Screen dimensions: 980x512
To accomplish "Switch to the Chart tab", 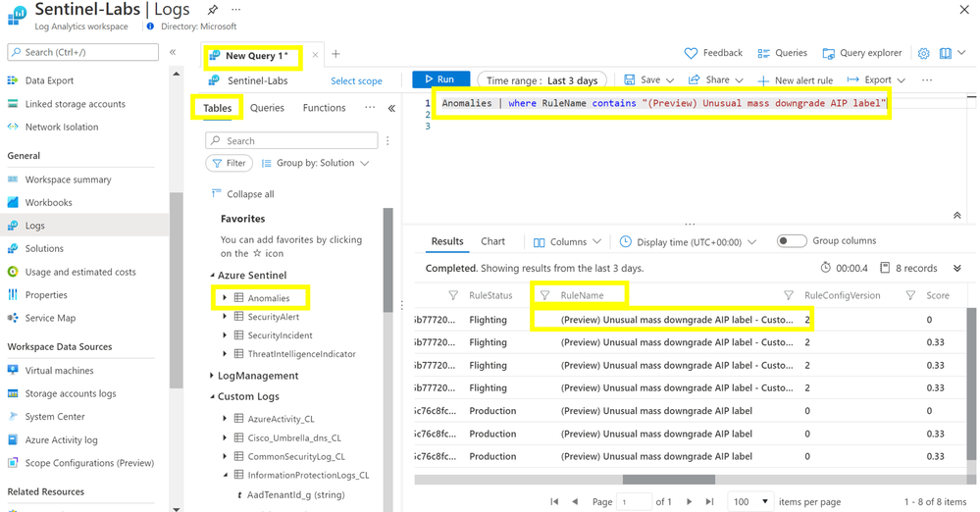I will pos(492,241).
